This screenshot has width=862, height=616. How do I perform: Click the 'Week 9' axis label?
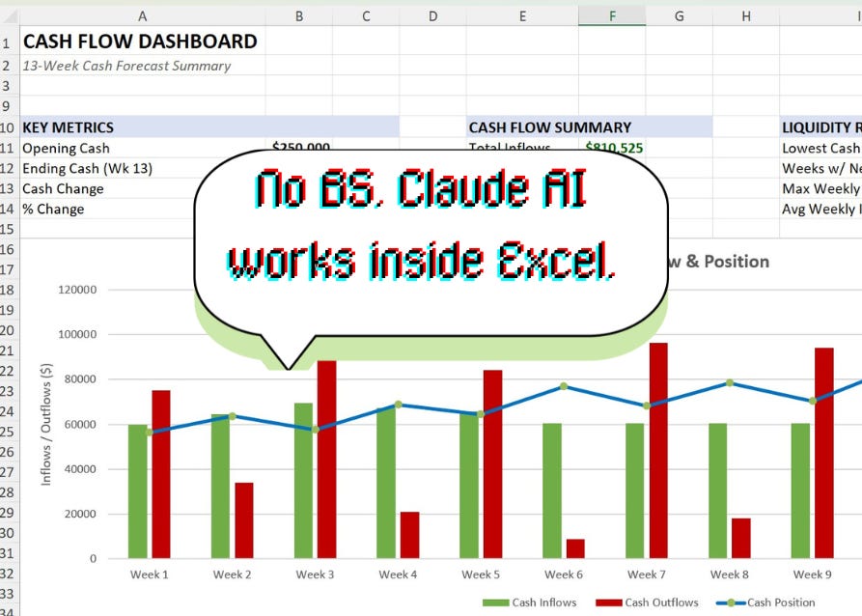tap(813, 574)
